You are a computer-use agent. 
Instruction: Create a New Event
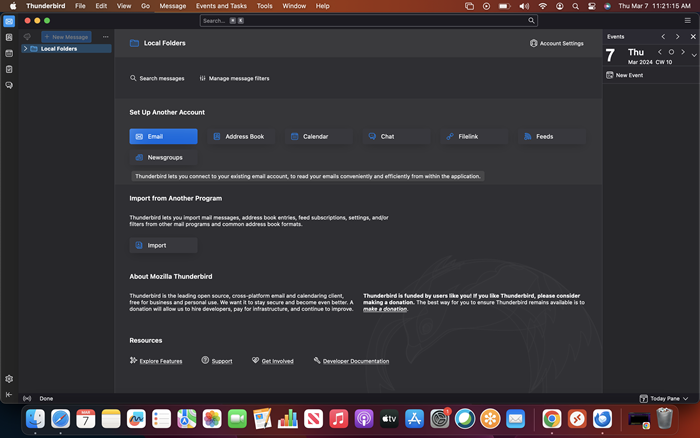(x=625, y=75)
